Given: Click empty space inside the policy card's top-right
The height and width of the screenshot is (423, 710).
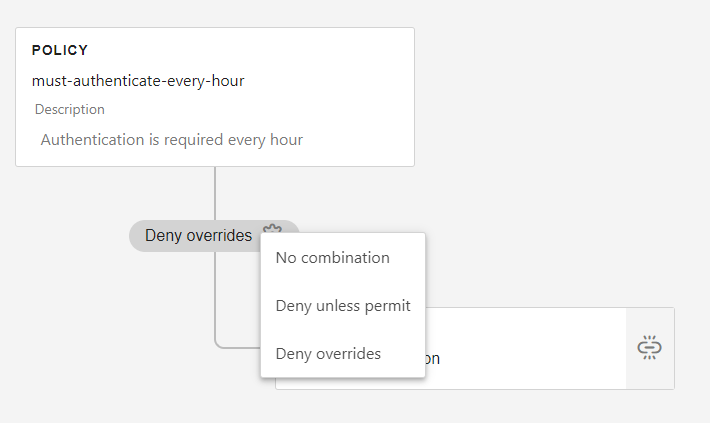Looking at the screenshot, I should pyautogui.click(x=340, y=60).
